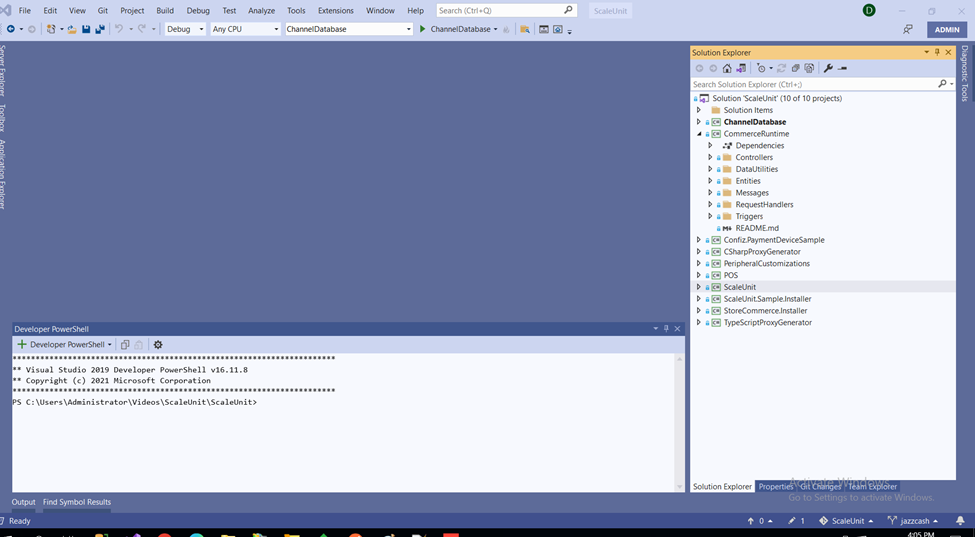This screenshot has width=975, height=537.
Task: Click the user account avatar 'D'
Action: [x=869, y=11]
